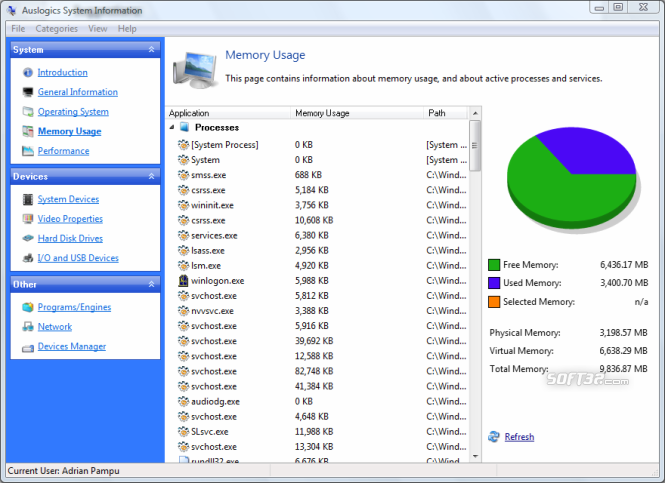Click the I/O and USB Devices icon
The image size is (665, 483).
coord(28,258)
